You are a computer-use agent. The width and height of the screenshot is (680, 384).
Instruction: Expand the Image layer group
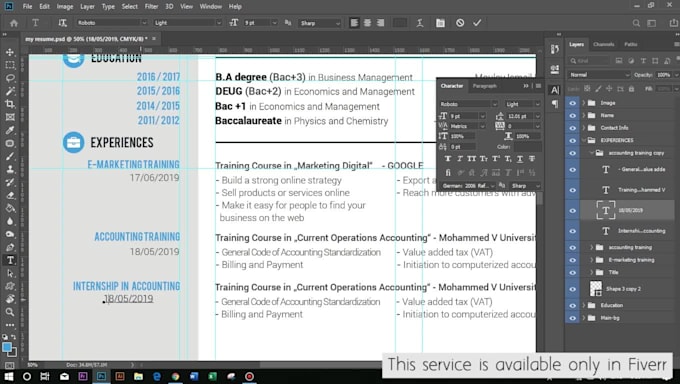[584, 103]
